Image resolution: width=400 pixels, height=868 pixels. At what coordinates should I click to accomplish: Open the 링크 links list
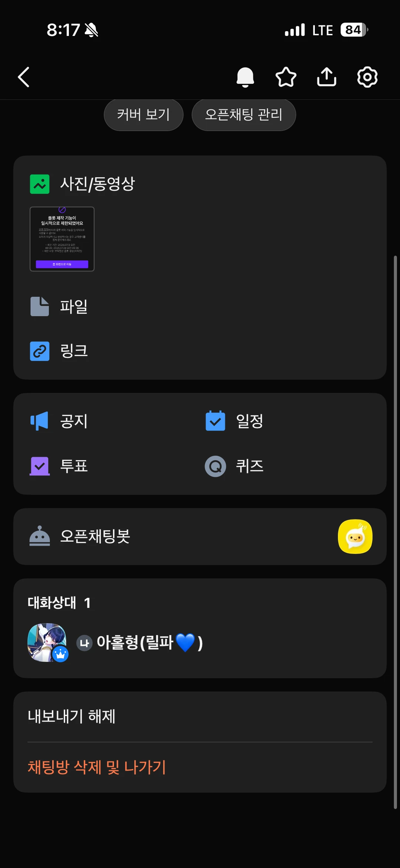(200, 351)
